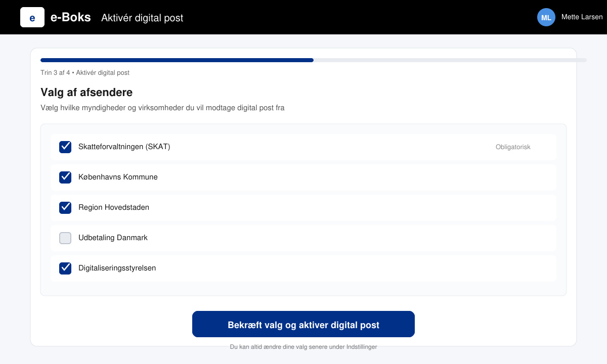Uncheck the Københavns Kommune checkbox

(65, 177)
